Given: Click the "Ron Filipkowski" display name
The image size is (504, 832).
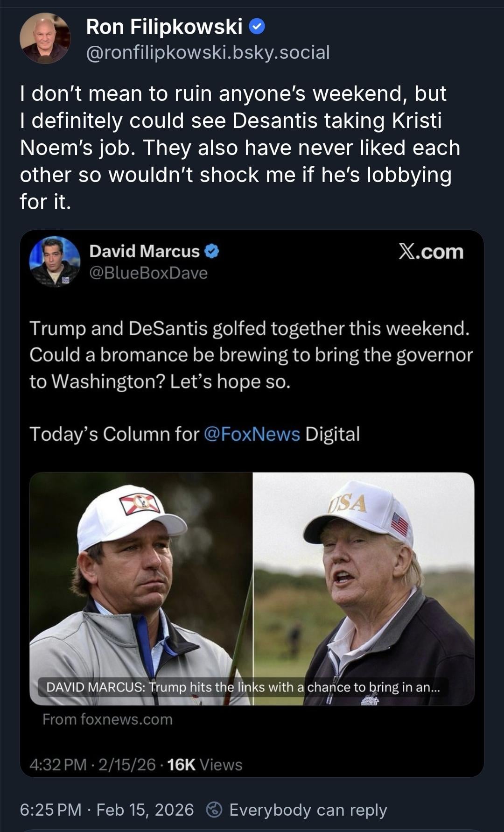Looking at the screenshot, I should 164,27.
